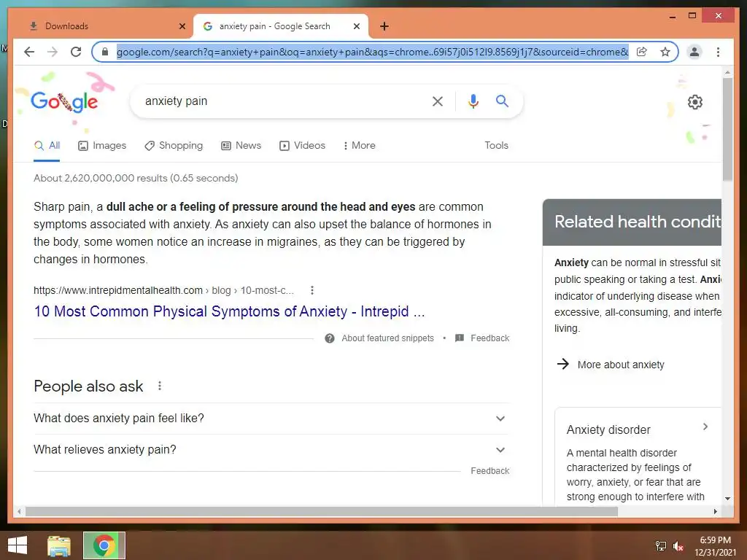Screen dimensions: 747x560
Task: Click the Anxiety disorder card title
Action: 608,430
